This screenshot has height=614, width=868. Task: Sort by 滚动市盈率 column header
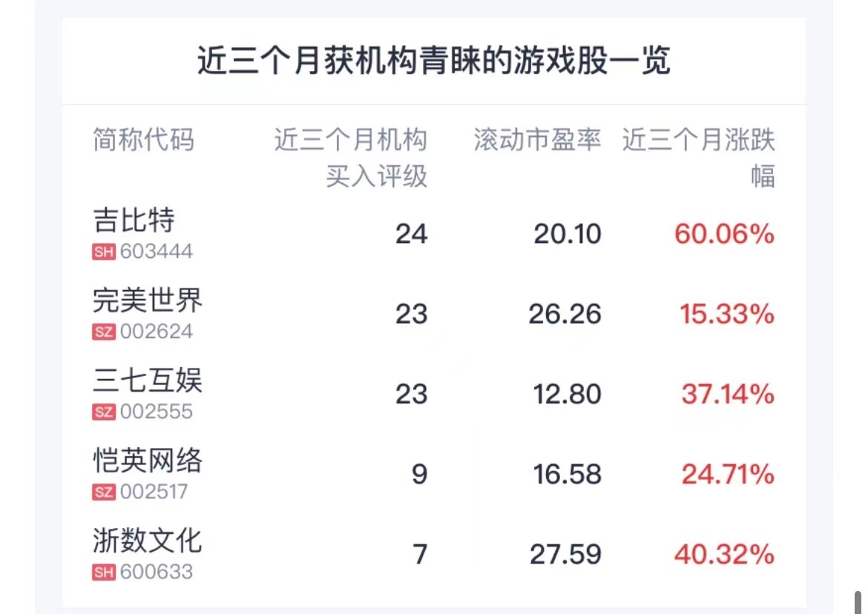tap(537, 139)
